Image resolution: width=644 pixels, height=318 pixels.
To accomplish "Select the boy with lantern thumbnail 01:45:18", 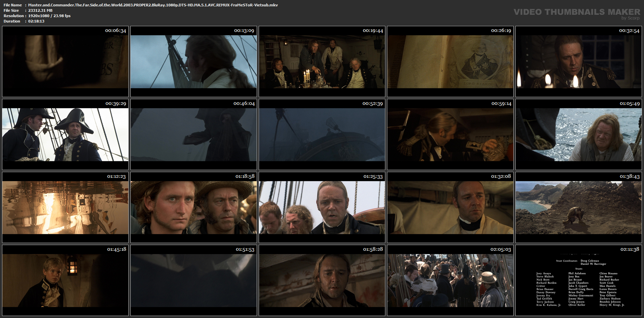I will (65, 280).
